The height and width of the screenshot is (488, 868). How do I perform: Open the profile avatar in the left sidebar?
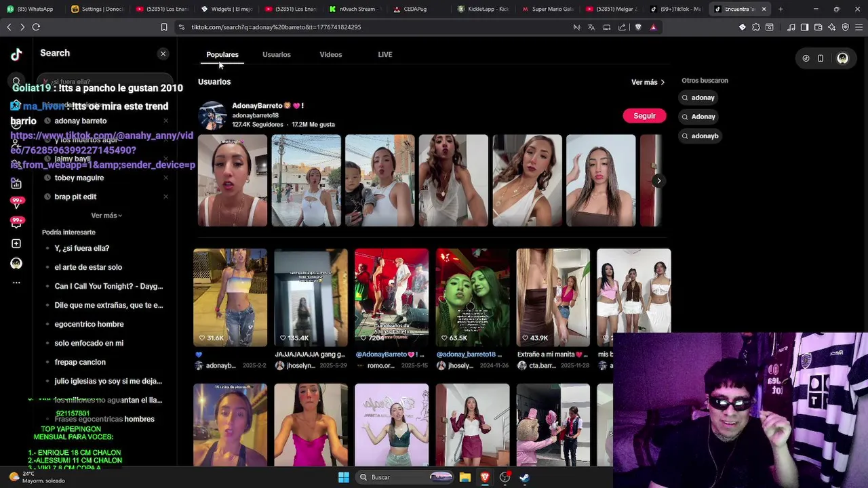point(16,263)
